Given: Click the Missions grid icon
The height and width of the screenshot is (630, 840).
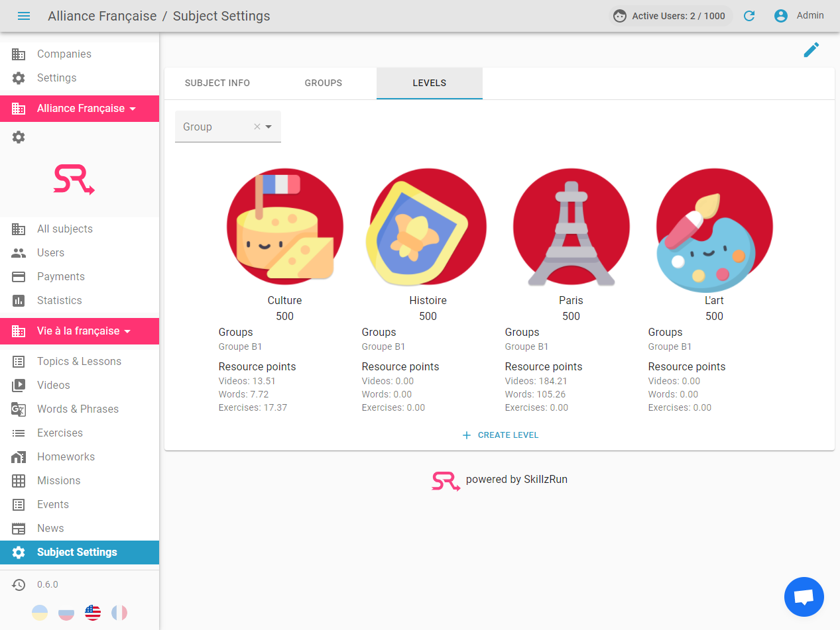Looking at the screenshot, I should pos(19,481).
